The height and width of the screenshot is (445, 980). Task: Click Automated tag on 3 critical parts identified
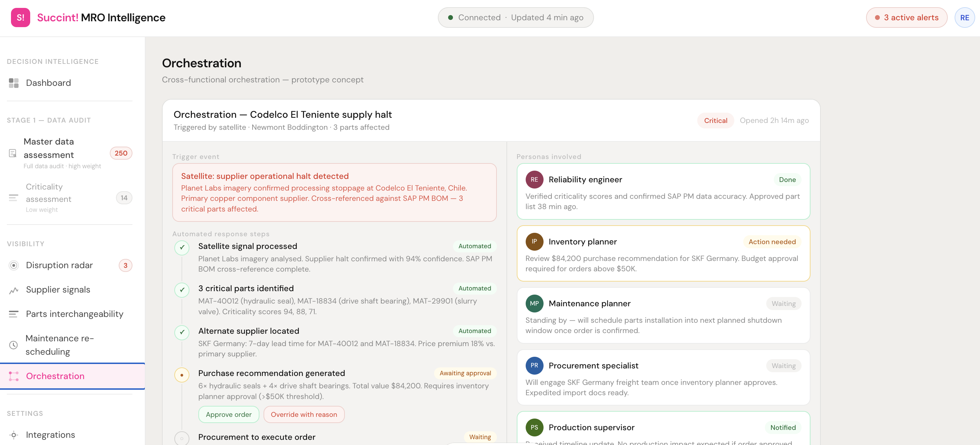[x=475, y=288]
